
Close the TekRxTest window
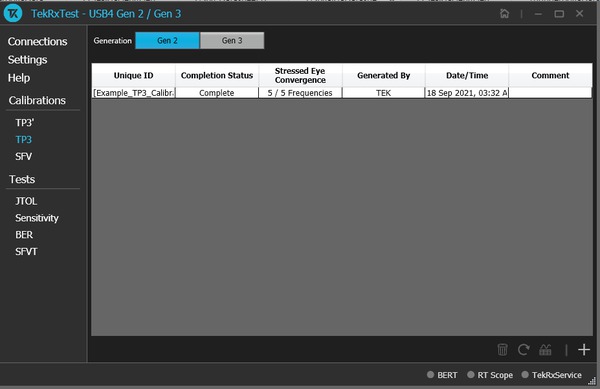(x=579, y=14)
